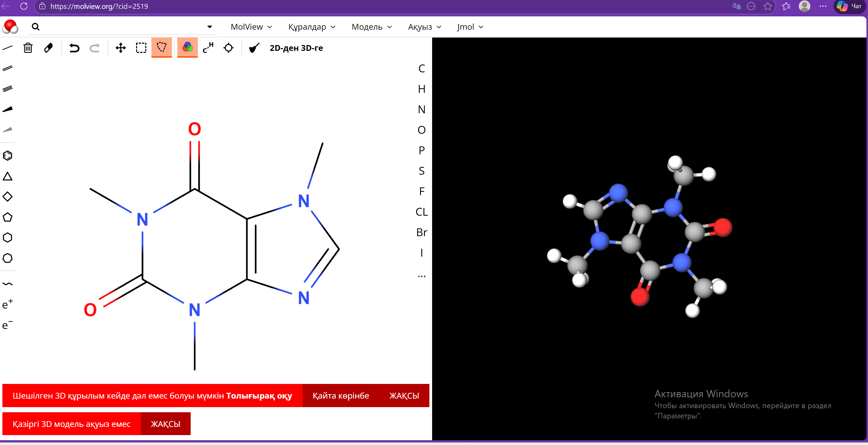Expand the search bar dropdown arrow

tap(210, 27)
